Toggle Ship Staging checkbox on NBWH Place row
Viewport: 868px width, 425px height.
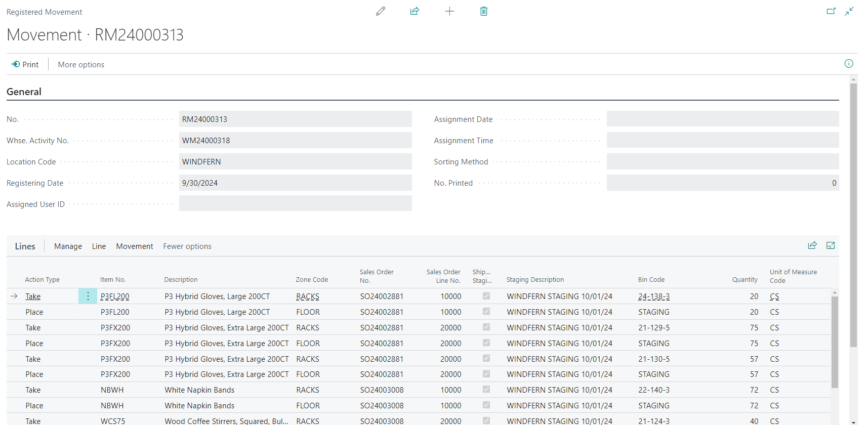coord(486,405)
